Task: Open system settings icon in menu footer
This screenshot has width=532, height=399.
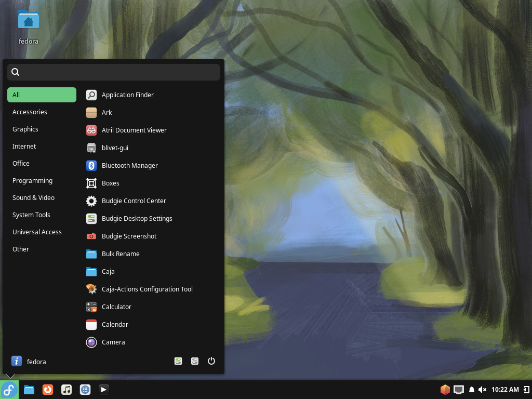Action: (x=195, y=361)
